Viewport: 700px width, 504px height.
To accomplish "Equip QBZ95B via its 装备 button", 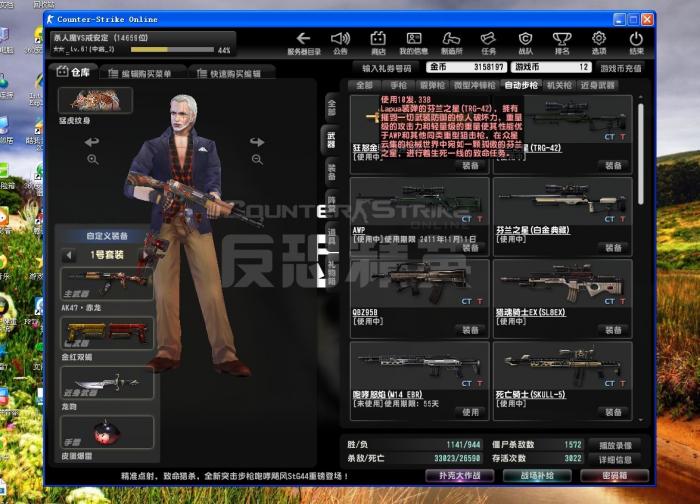I will point(470,330).
